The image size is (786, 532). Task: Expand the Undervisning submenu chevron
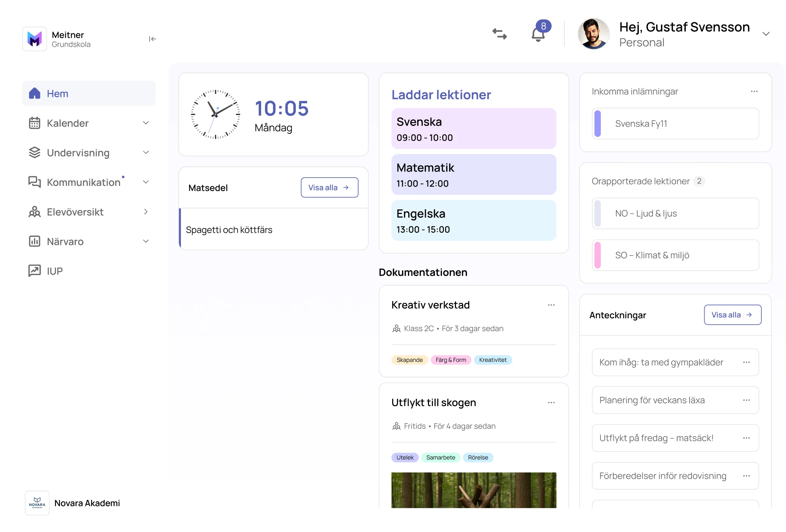pyautogui.click(x=146, y=153)
